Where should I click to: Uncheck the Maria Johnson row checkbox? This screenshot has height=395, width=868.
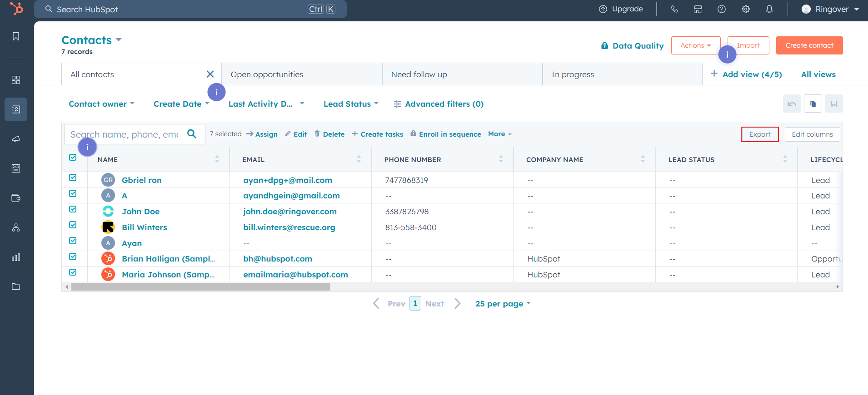73,272
